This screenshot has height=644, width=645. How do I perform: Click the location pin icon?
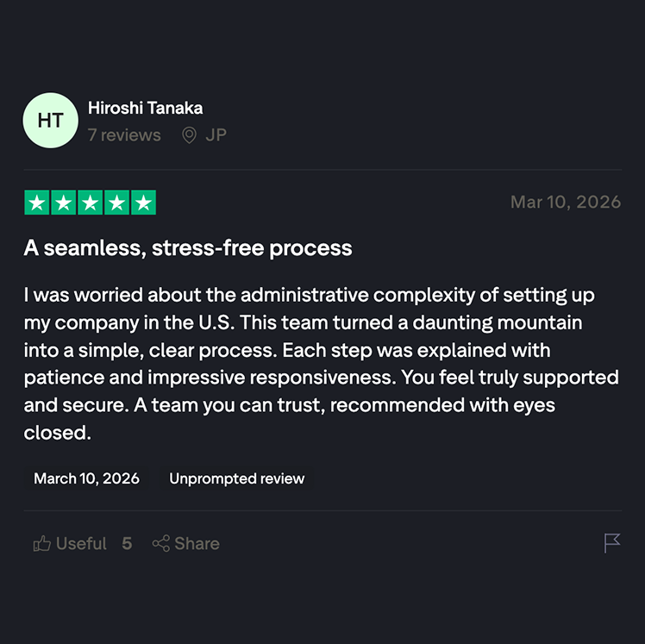pos(189,135)
